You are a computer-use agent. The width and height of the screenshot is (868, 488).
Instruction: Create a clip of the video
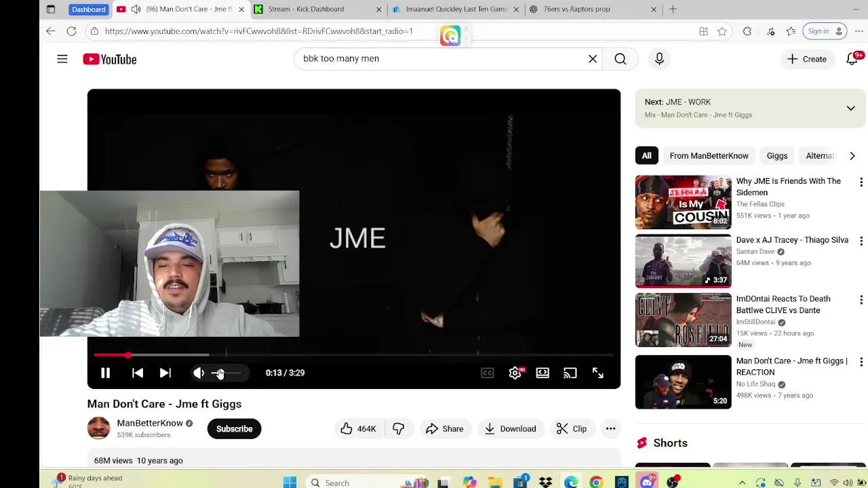[572, 428]
